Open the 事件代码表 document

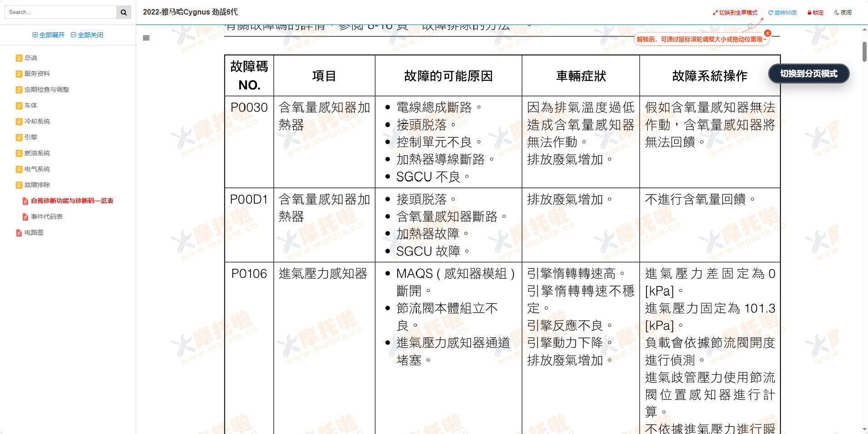point(47,217)
